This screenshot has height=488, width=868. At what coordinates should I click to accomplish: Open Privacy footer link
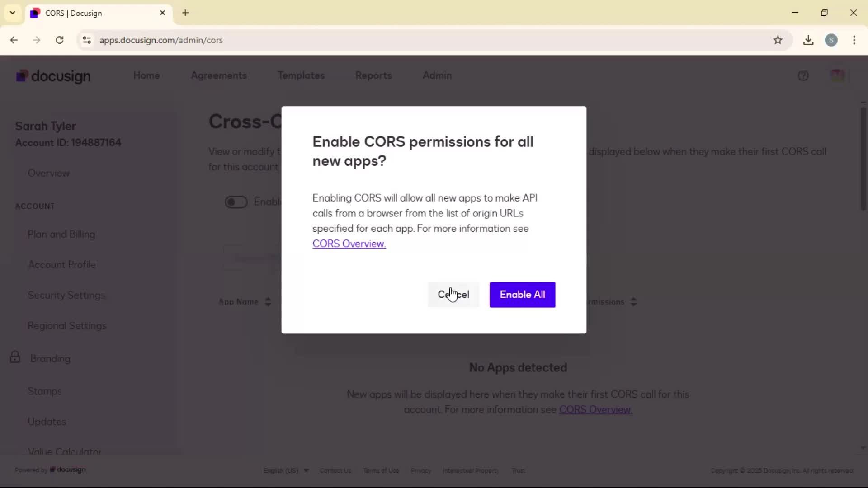click(x=421, y=470)
